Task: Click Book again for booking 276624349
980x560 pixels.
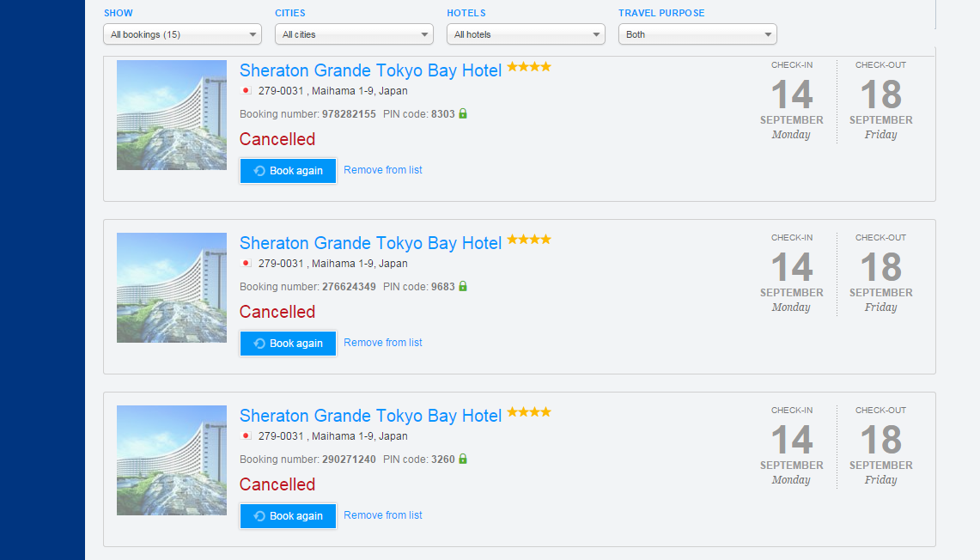Action: [x=288, y=343]
